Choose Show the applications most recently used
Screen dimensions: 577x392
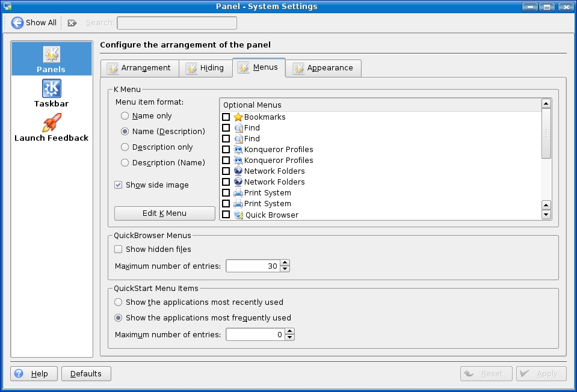pyautogui.click(x=119, y=302)
